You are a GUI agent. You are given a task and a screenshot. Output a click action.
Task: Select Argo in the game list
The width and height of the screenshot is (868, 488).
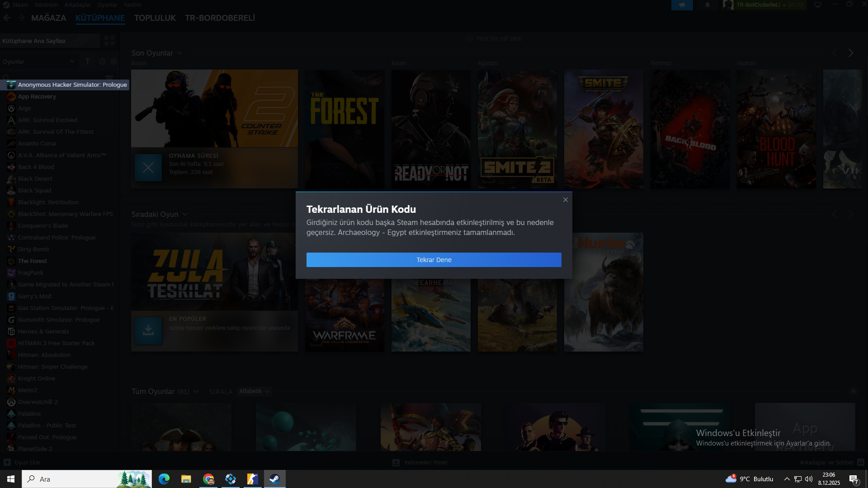(x=24, y=108)
